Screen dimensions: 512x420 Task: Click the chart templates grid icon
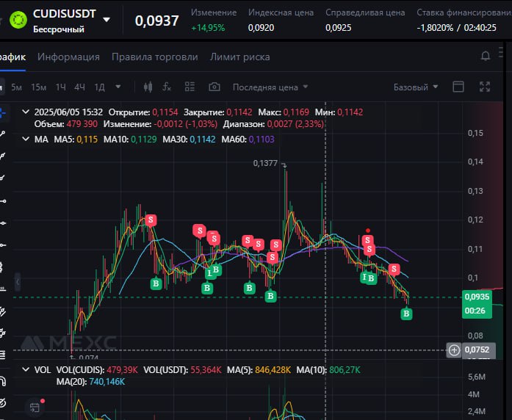click(190, 87)
